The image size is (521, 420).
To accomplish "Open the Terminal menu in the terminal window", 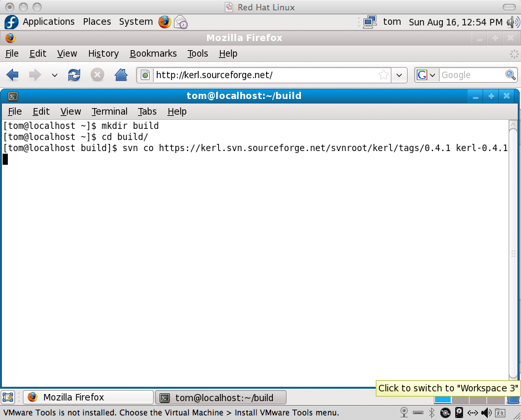I will (109, 111).
